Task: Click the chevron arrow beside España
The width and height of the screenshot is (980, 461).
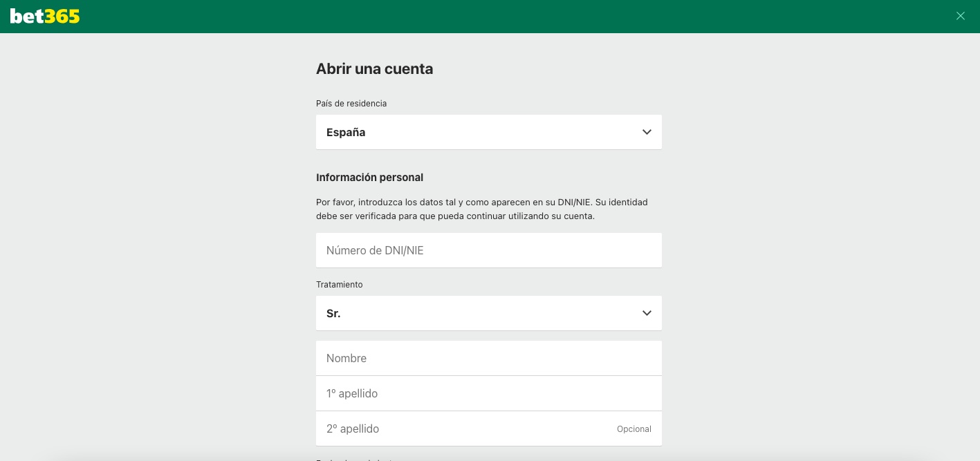Action: [x=647, y=132]
